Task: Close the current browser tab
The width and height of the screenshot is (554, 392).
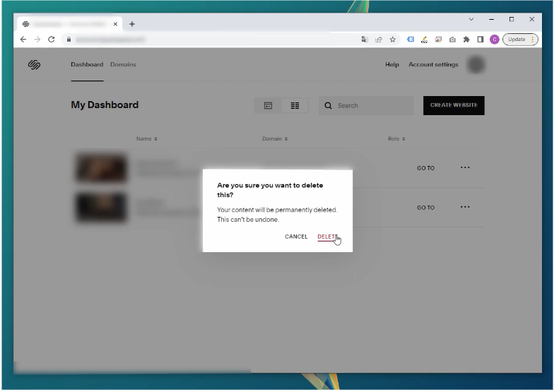Action: point(115,24)
